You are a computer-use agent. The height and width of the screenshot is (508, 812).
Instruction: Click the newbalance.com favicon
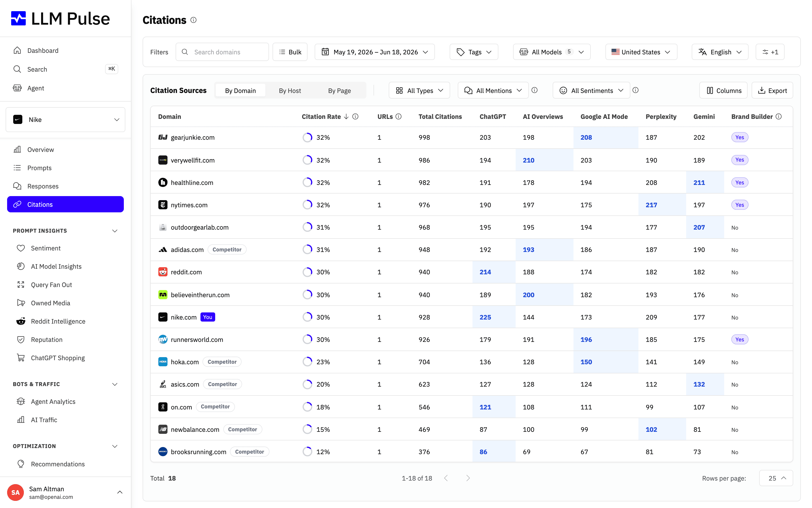(163, 429)
